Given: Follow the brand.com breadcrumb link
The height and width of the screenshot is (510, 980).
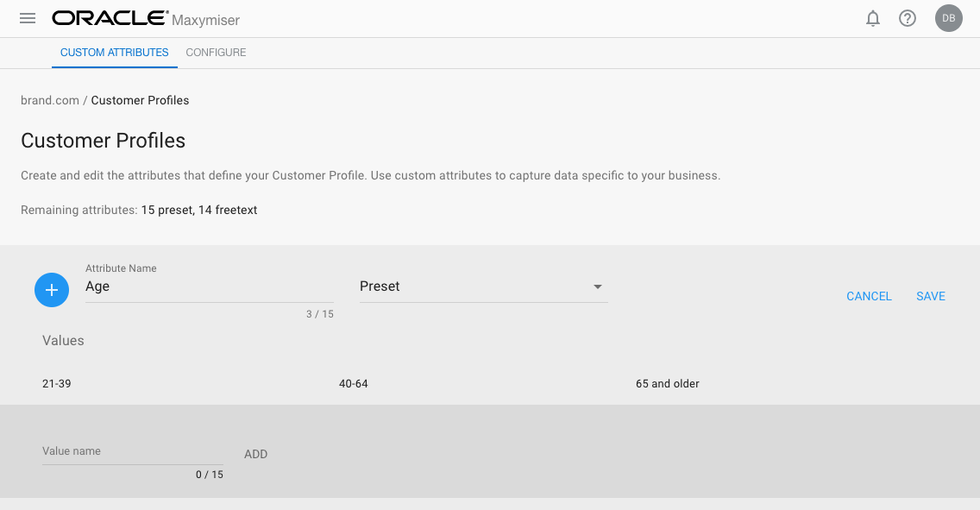Looking at the screenshot, I should (x=50, y=100).
